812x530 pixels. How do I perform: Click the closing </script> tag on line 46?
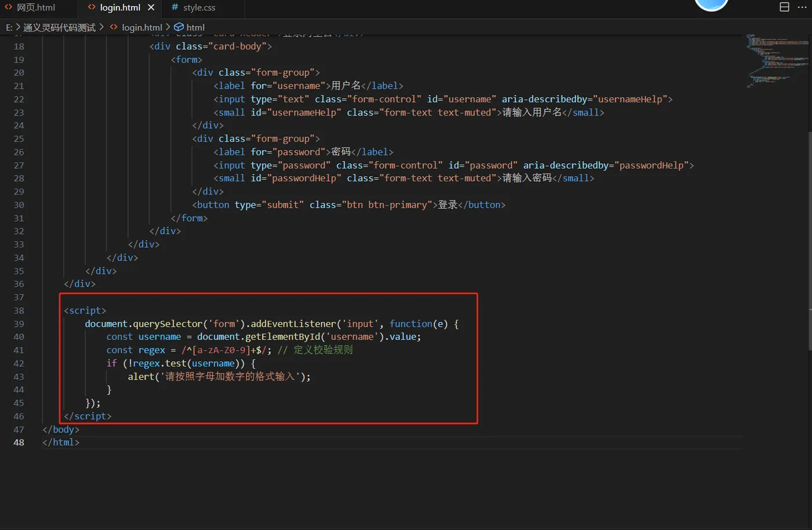pos(88,416)
